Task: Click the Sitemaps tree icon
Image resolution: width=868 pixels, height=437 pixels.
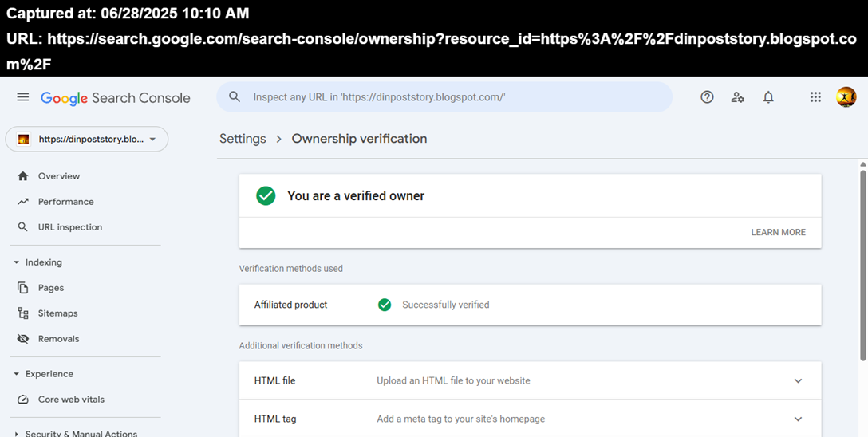Action: pyautogui.click(x=22, y=313)
